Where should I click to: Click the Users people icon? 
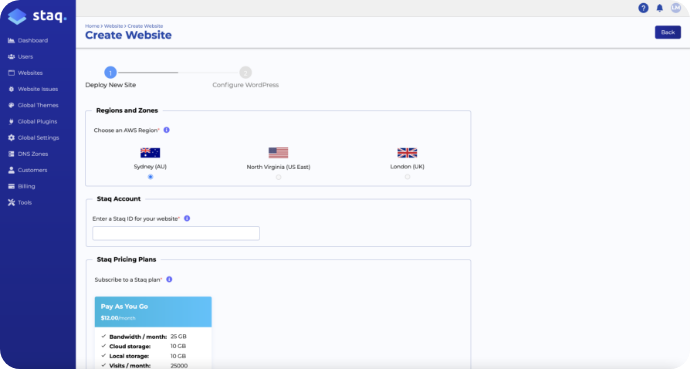(11, 57)
